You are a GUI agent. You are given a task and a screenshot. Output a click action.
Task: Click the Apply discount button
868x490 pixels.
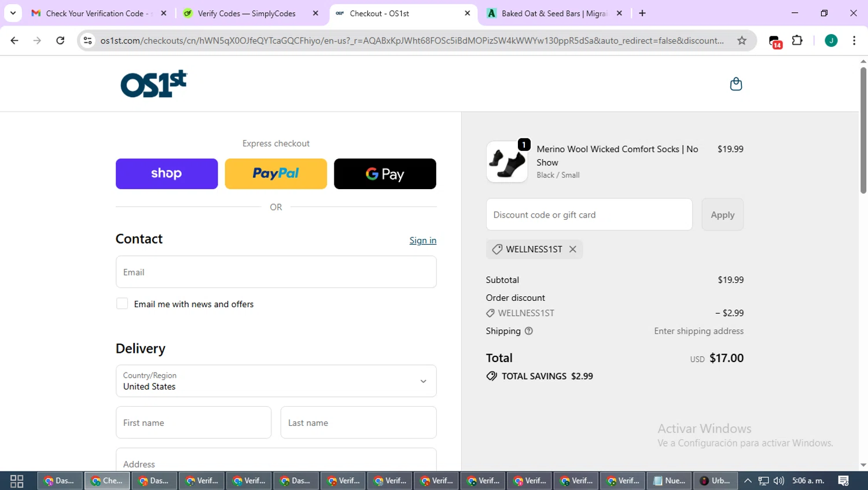coord(722,215)
